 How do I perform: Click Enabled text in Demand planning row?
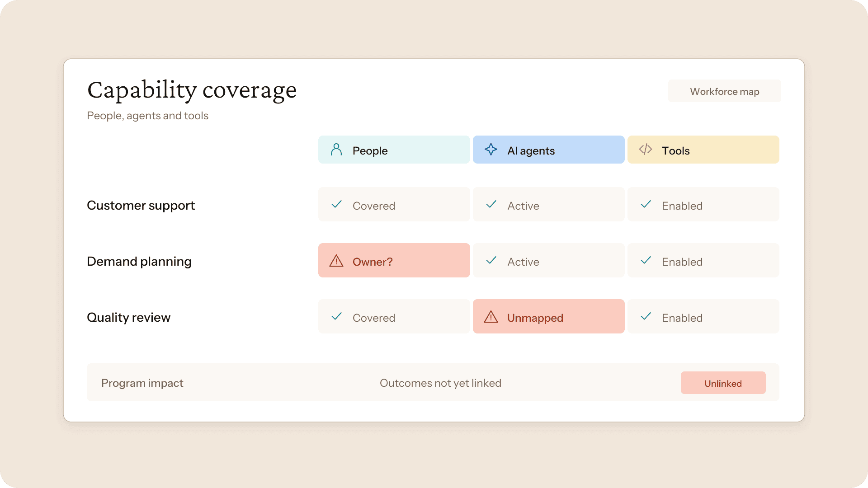click(682, 262)
